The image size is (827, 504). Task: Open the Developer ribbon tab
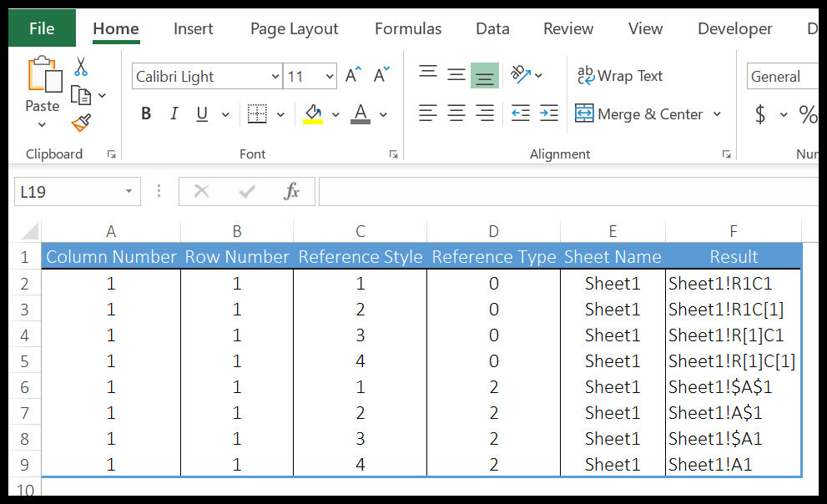[x=734, y=28]
